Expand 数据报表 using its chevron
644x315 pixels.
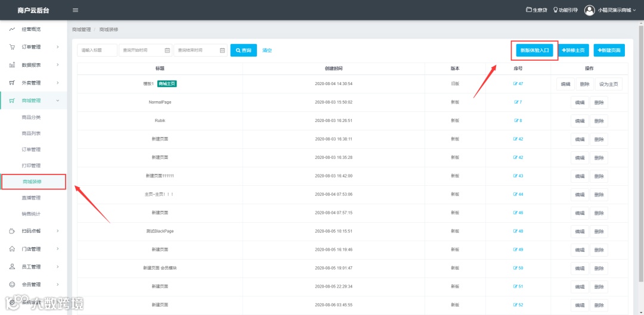(58, 65)
